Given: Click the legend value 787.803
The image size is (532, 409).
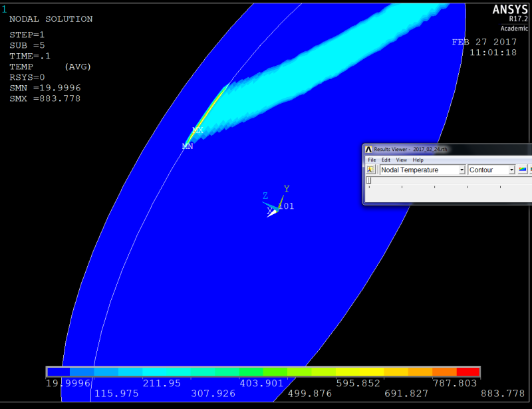Looking at the screenshot, I should [455, 383].
